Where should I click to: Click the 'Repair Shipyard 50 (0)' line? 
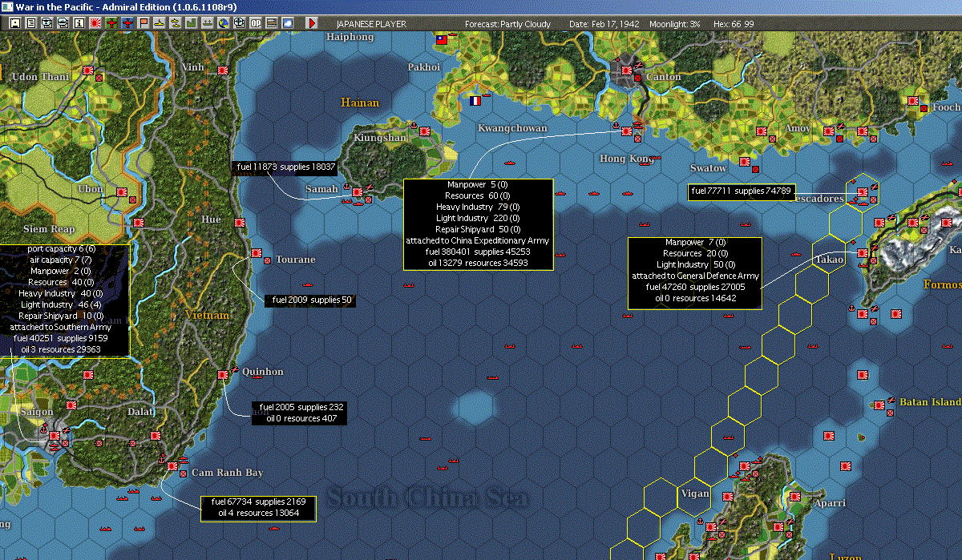(x=478, y=229)
